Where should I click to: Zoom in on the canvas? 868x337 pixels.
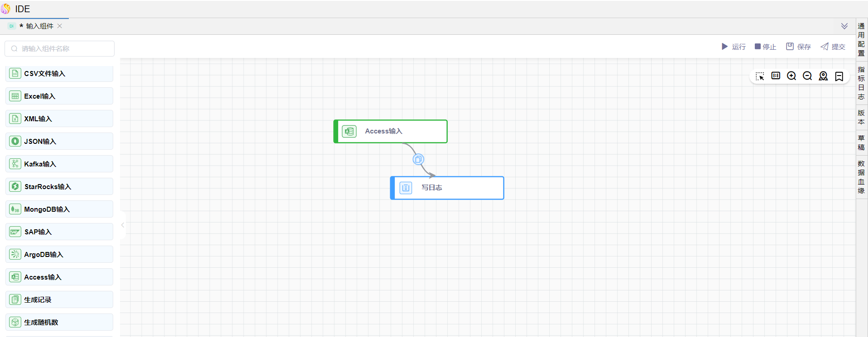pyautogui.click(x=791, y=76)
